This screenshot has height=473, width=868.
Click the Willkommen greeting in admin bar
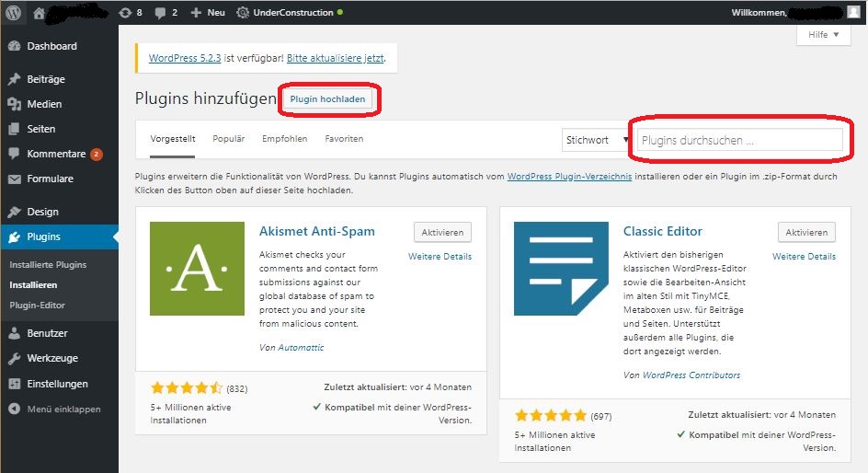click(759, 12)
